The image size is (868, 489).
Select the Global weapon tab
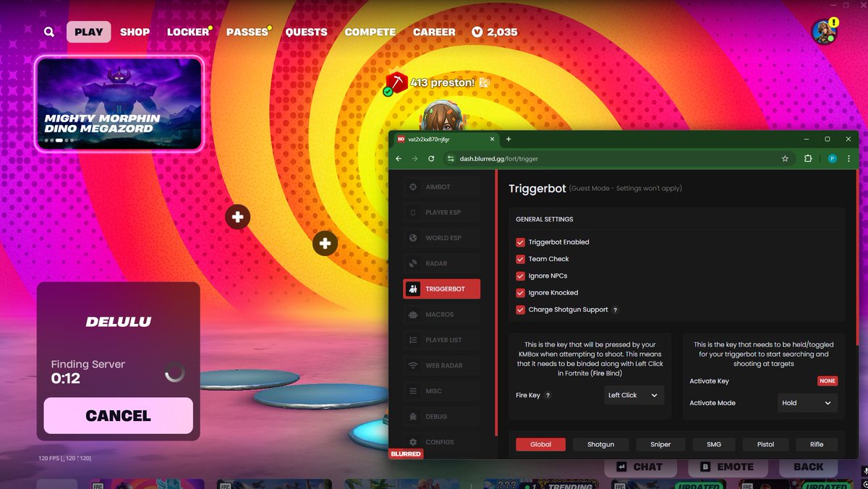[x=540, y=444]
